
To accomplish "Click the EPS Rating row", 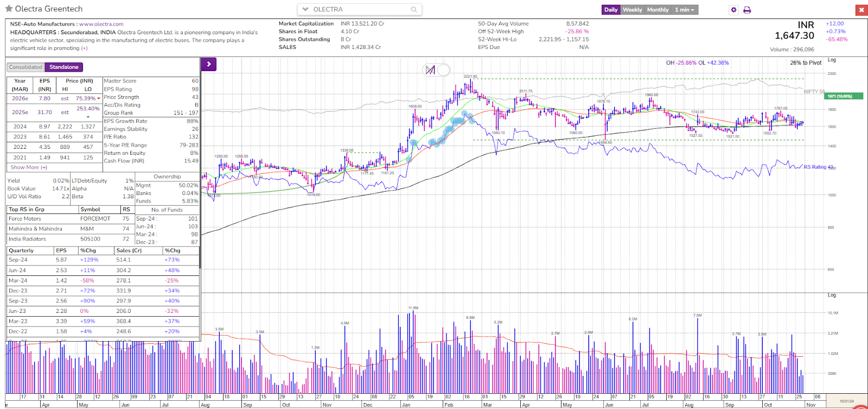I will (x=151, y=89).
